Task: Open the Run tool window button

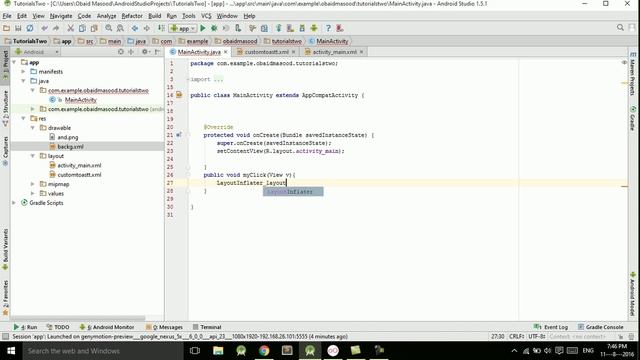Action: coord(25,327)
